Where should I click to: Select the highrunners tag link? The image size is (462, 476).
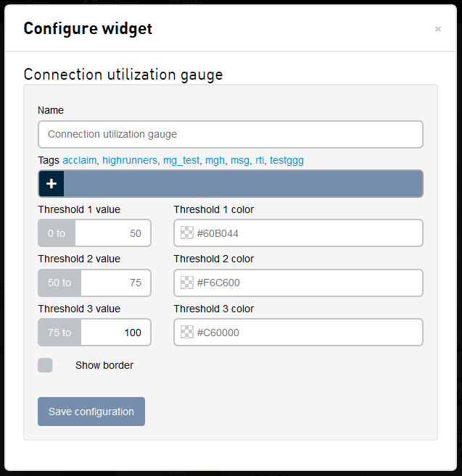[129, 160]
